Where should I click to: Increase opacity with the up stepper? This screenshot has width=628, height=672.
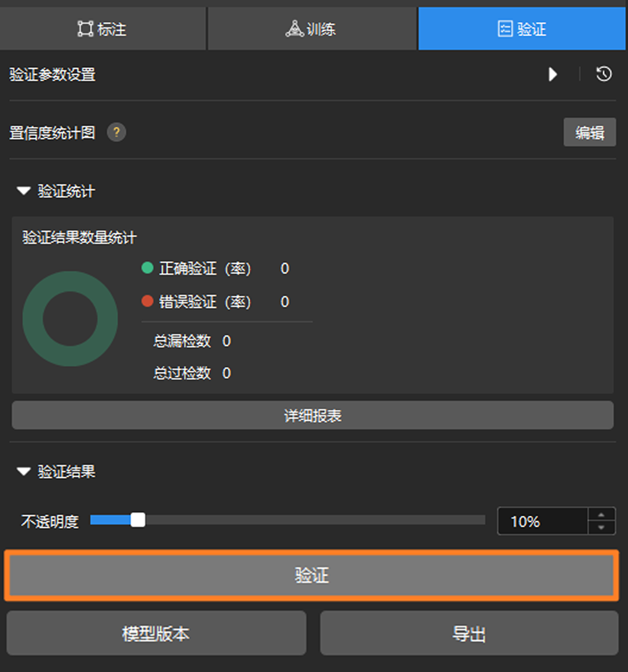click(x=601, y=515)
